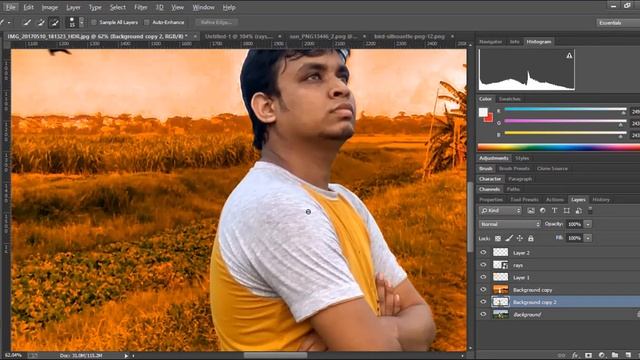Switch to the Untitled-1 document tab
Image resolution: width=640 pixels, height=360 pixels.
(x=239, y=36)
